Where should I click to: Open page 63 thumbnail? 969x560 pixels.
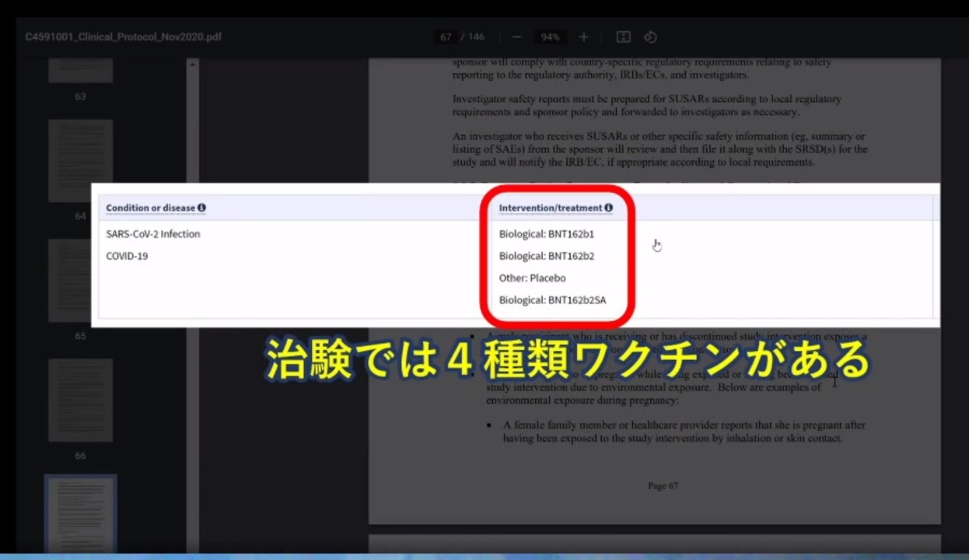coord(80,70)
